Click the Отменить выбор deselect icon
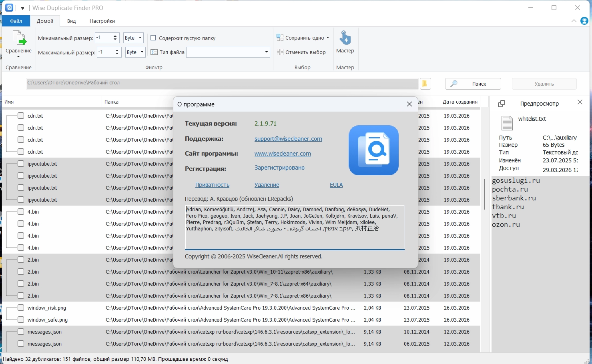This screenshot has height=364, width=592. 280,52
